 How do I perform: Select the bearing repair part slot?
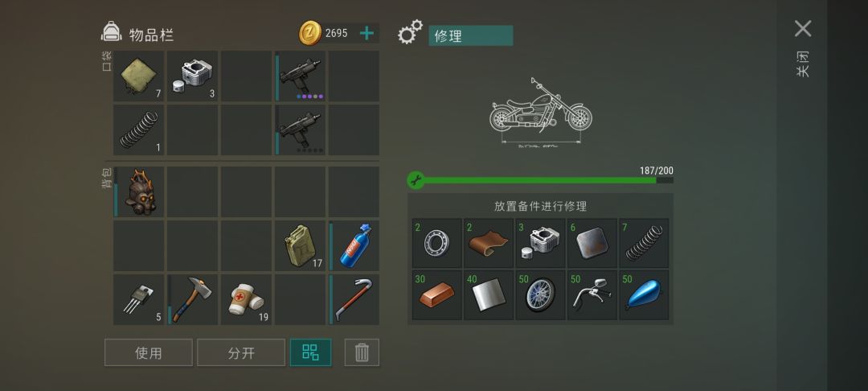click(436, 243)
